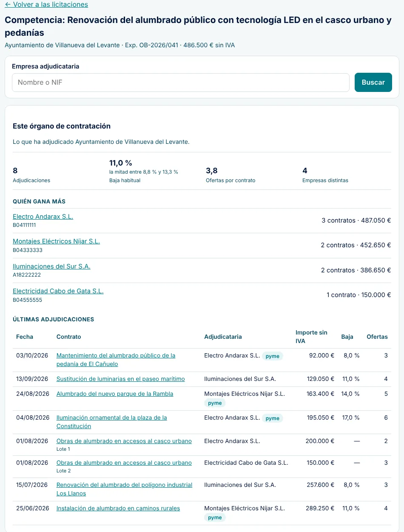The height and width of the screenshot is (532, 404).
Task: Open Montajes Eléctricos Níjar S.L. link in ranking
Action: (56, 241)
